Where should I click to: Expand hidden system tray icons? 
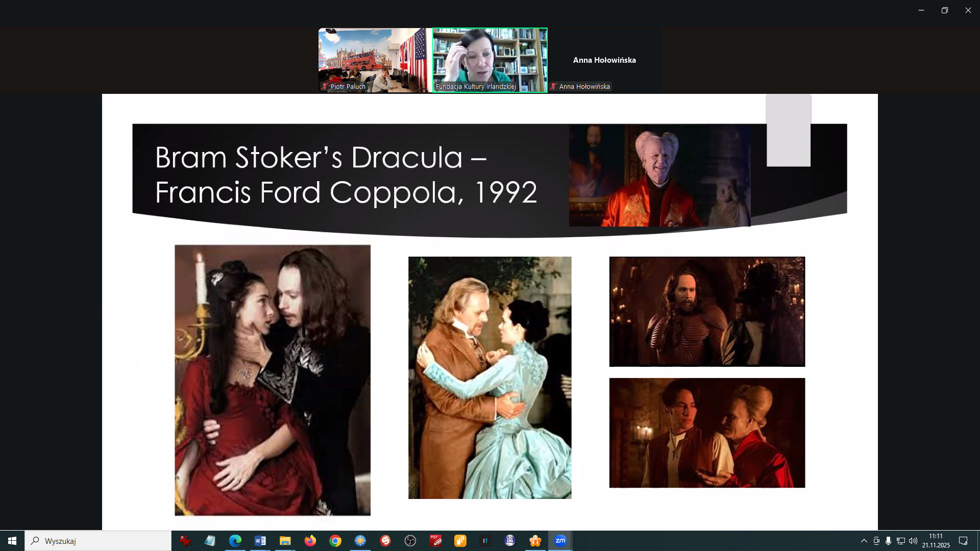click(x=864, y=541)
